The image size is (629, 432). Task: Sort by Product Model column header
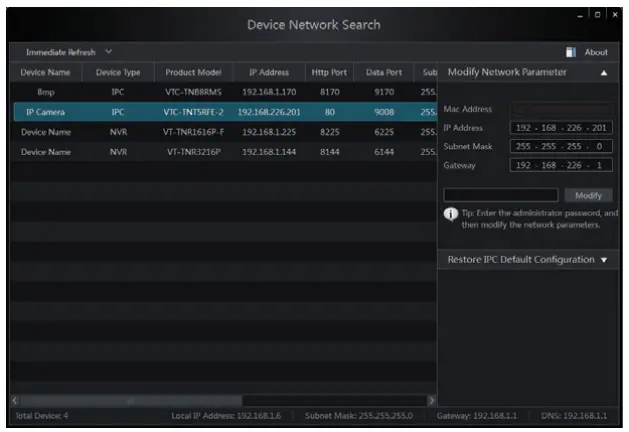193,73
